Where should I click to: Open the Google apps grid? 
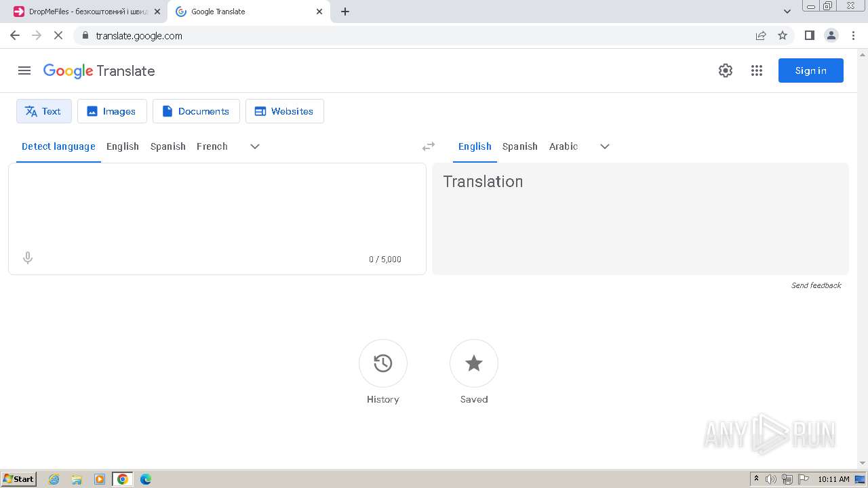[757, 70]
